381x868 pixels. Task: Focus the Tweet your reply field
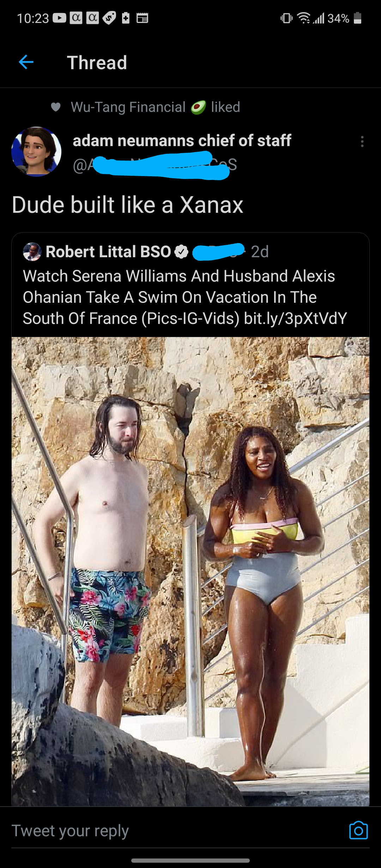coord(176,830)
